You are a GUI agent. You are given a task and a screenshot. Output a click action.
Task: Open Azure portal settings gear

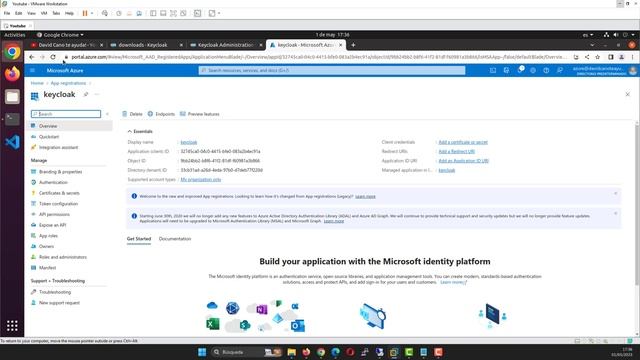click(x=533, y=70)
